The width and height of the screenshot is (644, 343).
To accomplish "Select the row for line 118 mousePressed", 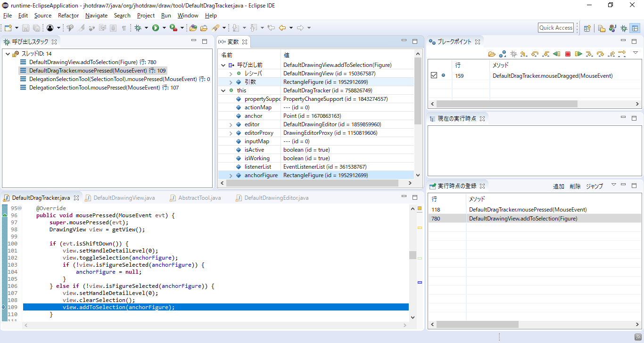I will click(x=535, y=210).
